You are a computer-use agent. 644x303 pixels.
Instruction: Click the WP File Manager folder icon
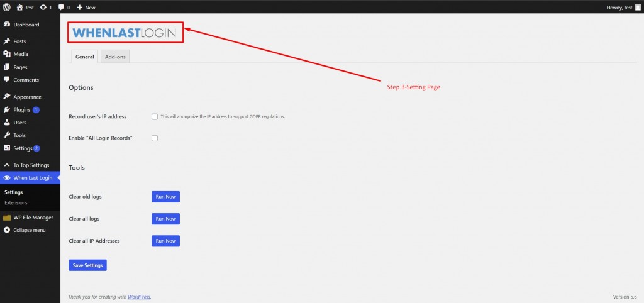coord(6,218)
